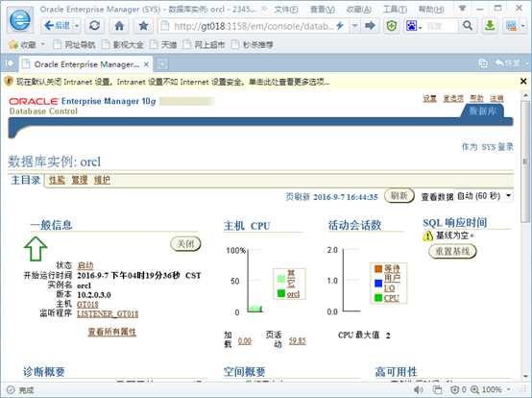
Task: Open the 启动 status link
Action: point(85,265)
